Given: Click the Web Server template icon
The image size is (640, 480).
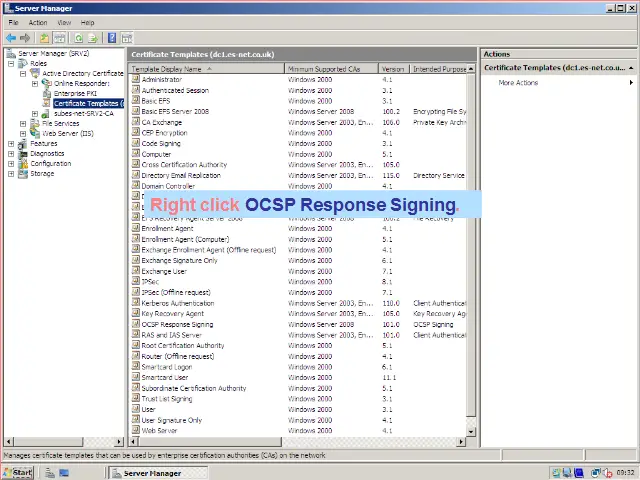Looking at the screenshot, I should coord(136,430).
